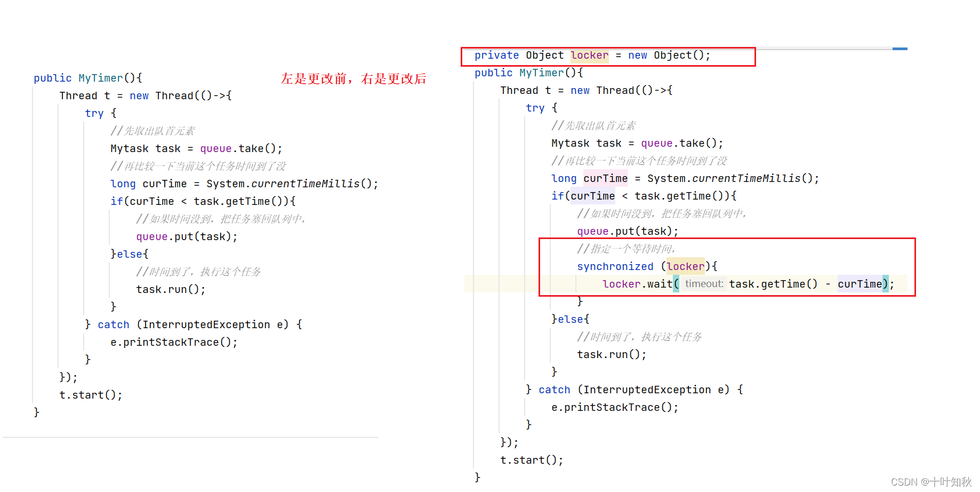Image resolution: width=980 pixels, height=492 pixels.
Task: Click the 'private Object locker = new Object();' line
Action: coord(592,55)
